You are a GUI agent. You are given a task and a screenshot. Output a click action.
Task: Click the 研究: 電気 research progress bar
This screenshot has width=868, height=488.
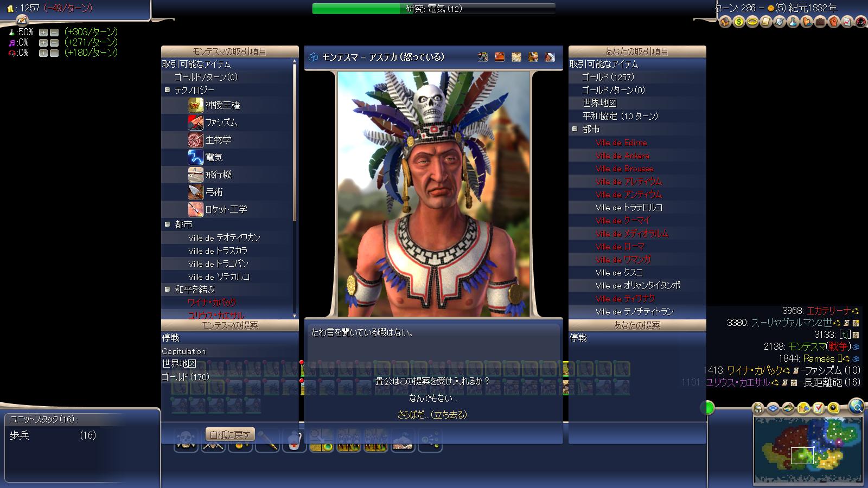click(x=434, y=9)
